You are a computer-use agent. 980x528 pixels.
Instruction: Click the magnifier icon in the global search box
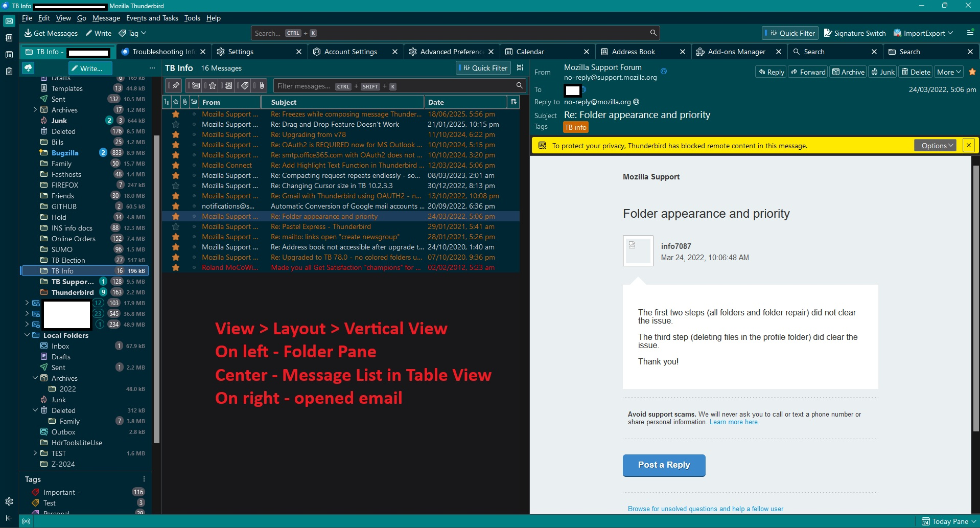653,33
